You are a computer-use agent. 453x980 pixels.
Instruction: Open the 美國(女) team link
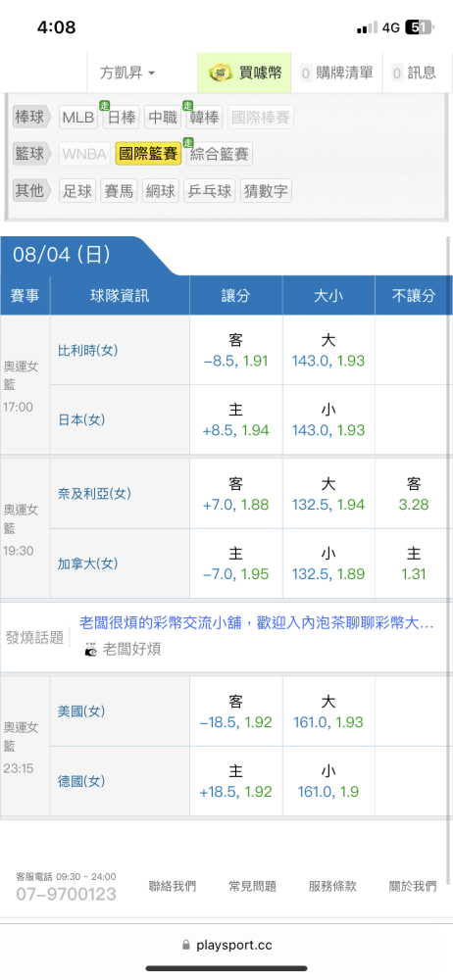(81, 711)
